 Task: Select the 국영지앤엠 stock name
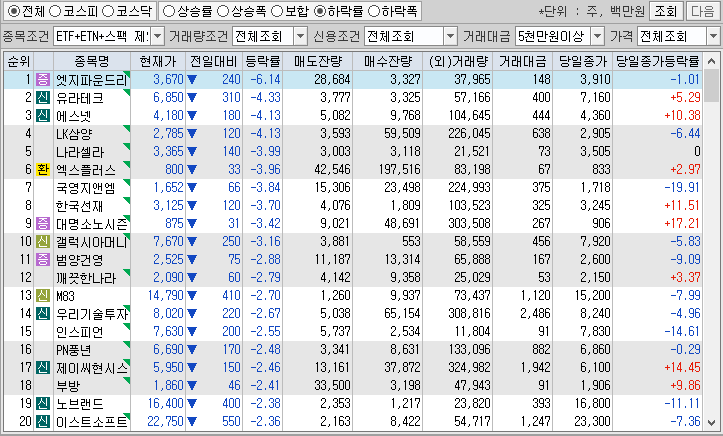click(85, 188)
